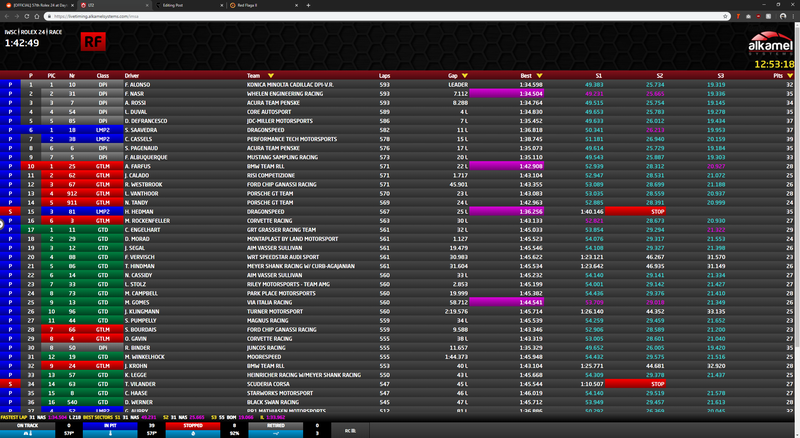Select the F. Alonso driver row
Viewport: 800px width, 438px height.
pyautogui.click(x=397, y=85)
